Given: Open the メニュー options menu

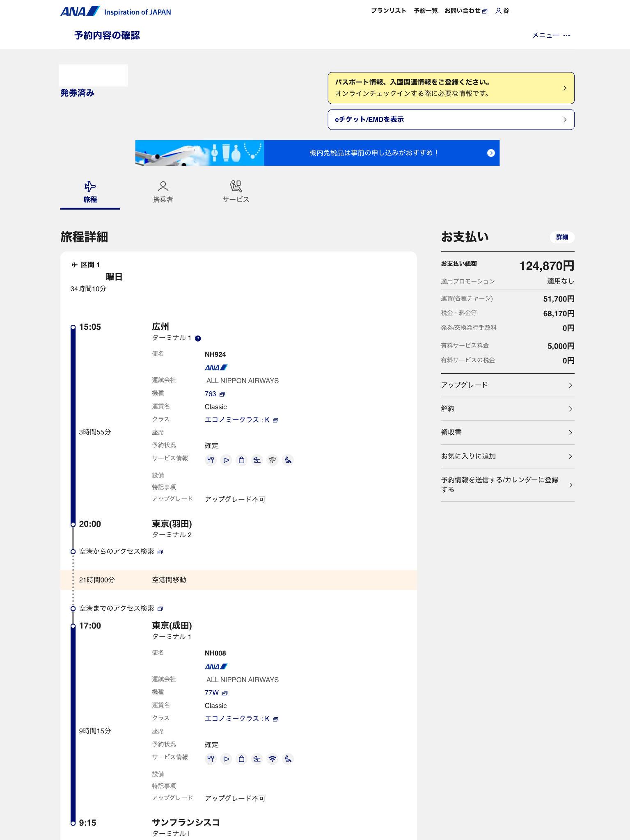Looking at the screenshot, I should [x=551, y=35].
